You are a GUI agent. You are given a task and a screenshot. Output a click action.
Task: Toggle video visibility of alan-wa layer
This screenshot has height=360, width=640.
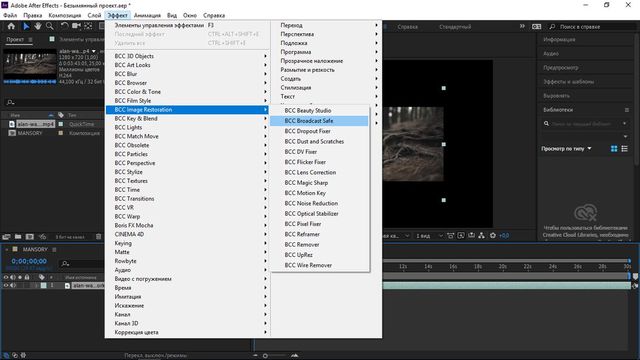(x=6, y=285)
